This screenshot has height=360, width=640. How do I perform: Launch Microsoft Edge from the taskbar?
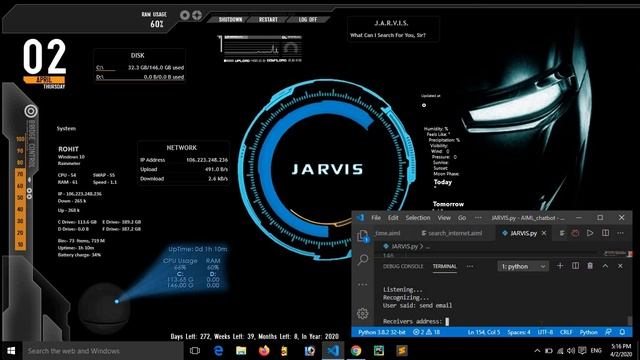(x=218, y=351)
